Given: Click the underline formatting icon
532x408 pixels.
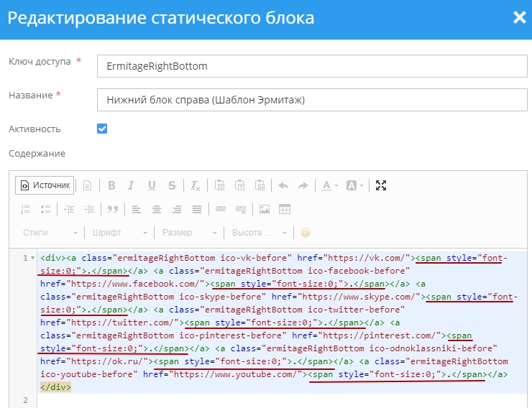Looking at the screenshot, I should tap(152, 186).
